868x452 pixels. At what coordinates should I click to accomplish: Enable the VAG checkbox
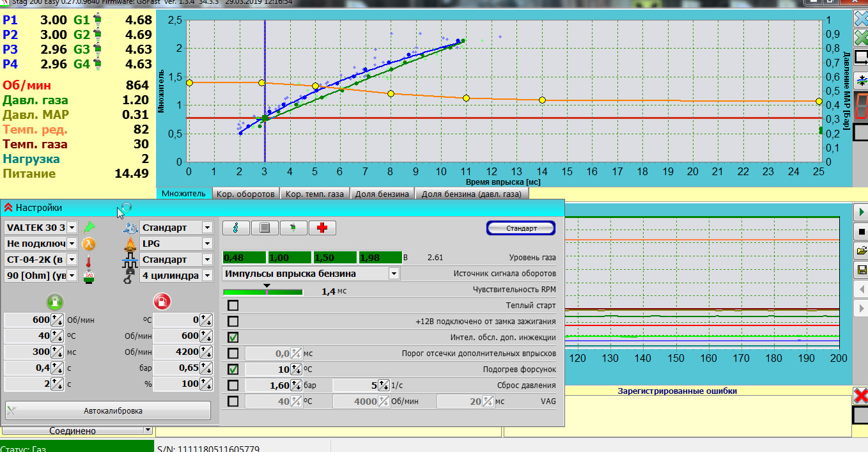(x=233, y=401)
